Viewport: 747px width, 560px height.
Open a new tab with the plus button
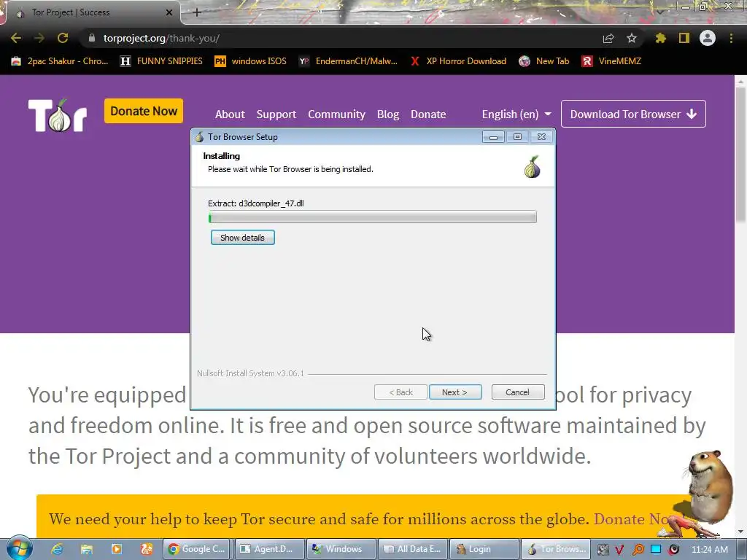click(197, 12)
